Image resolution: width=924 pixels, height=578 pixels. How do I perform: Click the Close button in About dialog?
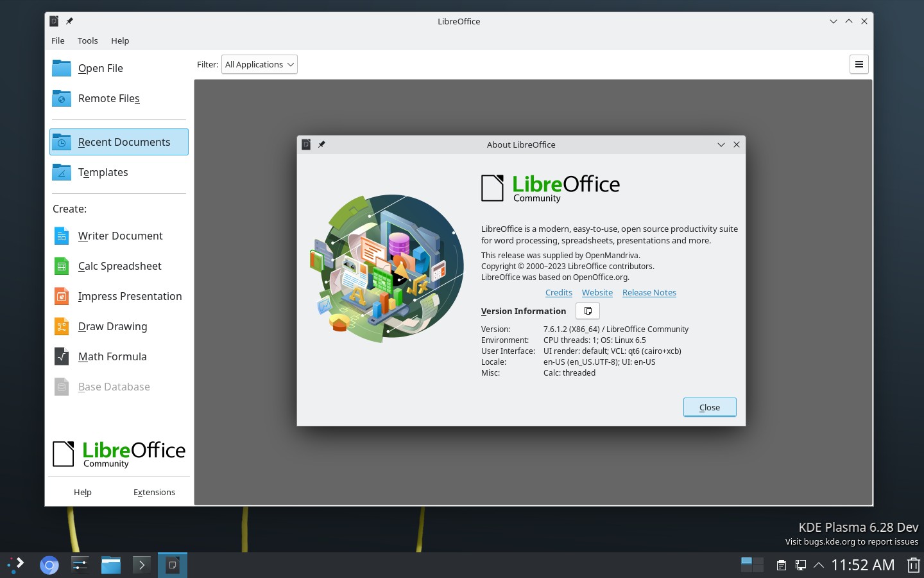(710, 407)
